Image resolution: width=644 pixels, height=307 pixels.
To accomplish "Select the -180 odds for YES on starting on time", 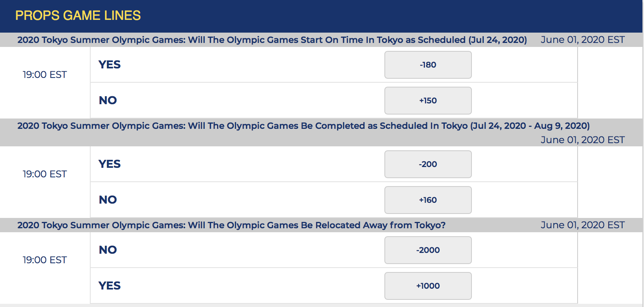I will point(428,65).
